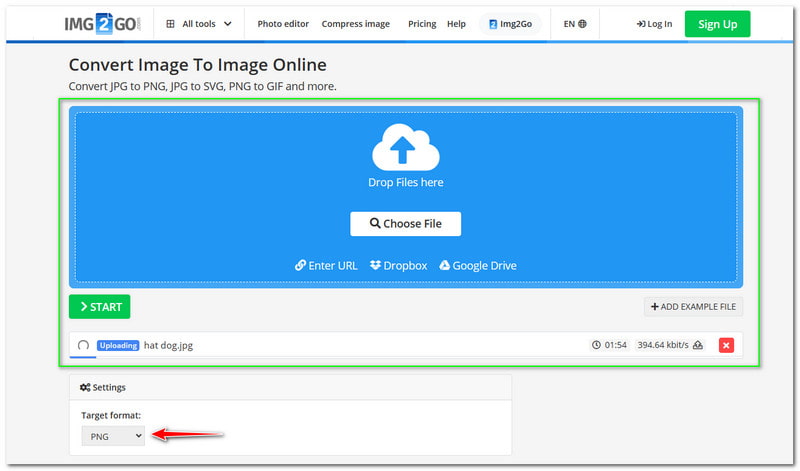Click the upload speed icon
The image size is (800, 471).
[698, 345]
